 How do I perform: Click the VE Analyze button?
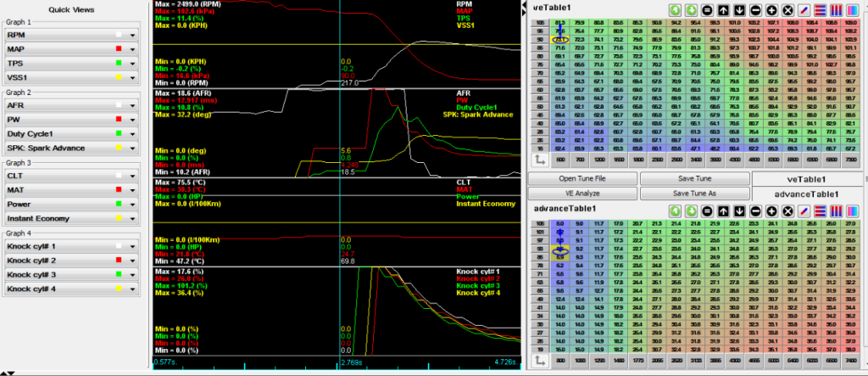click(583, 194)
